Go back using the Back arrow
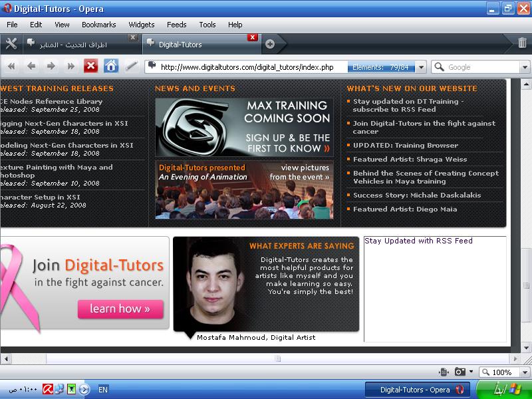 point(31,66)
